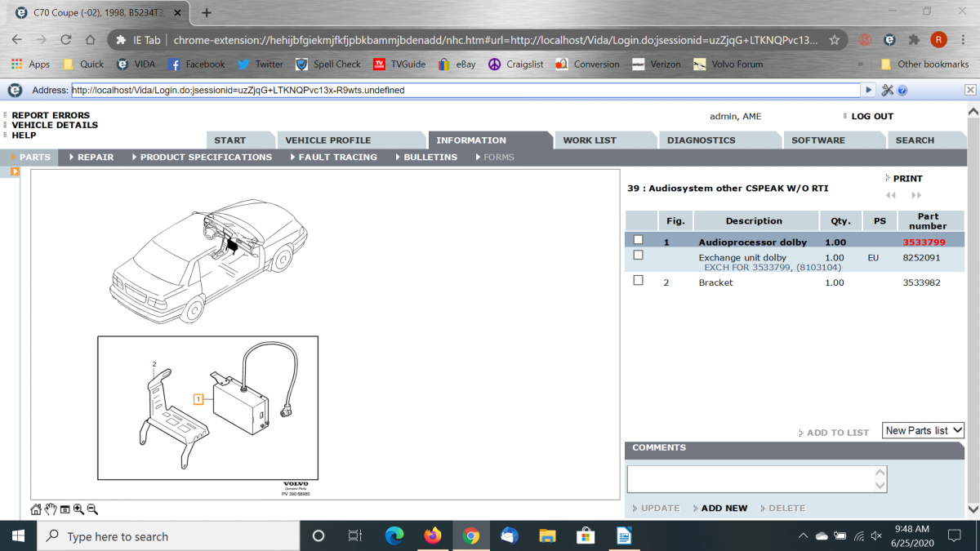
Task: Zoom out of the parts diagram
Action: pyautogui.click(x=92, y=509)
